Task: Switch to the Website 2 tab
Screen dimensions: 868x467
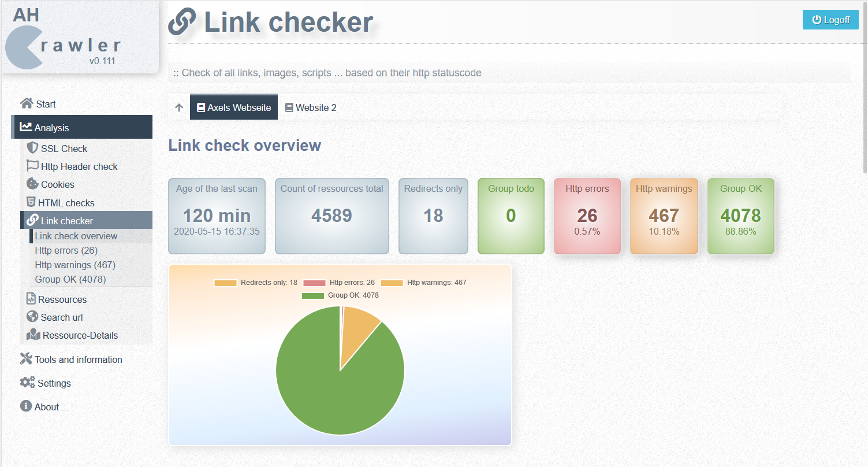Action: point(311,108)
